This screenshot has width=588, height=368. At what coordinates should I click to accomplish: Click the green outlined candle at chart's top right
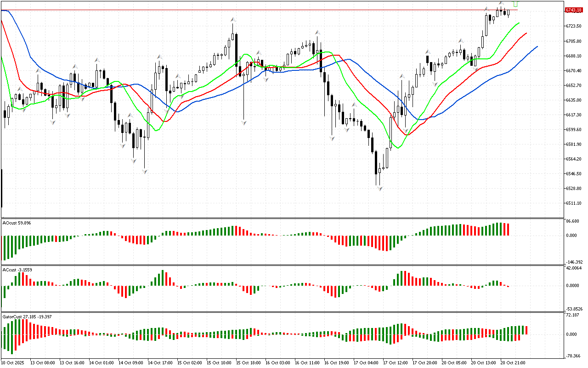coord(515,4)
